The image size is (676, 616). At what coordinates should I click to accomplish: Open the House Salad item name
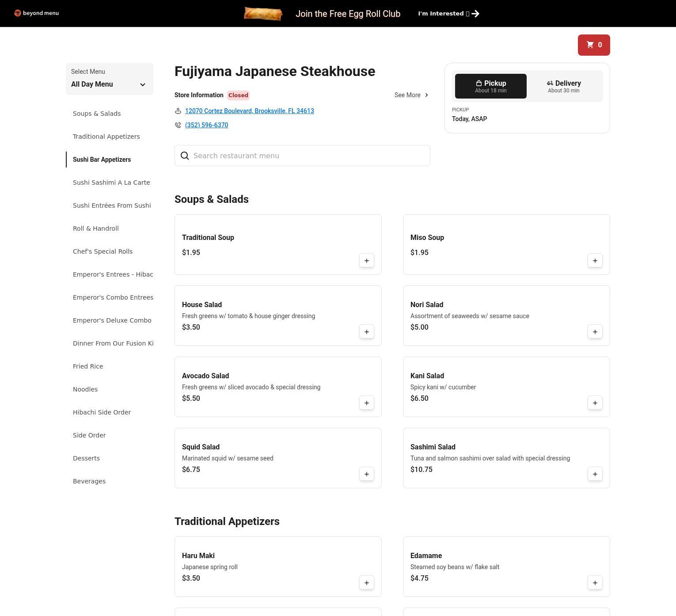pos(202,305)
